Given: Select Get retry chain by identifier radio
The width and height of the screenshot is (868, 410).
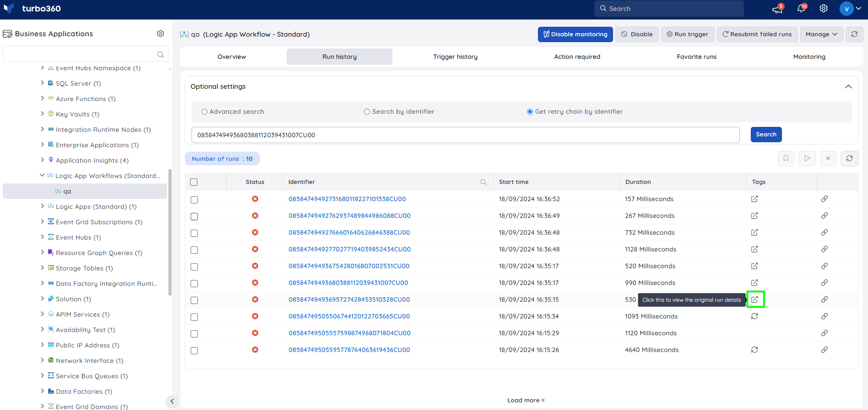Looking at the screenshot, I should 530,112.
